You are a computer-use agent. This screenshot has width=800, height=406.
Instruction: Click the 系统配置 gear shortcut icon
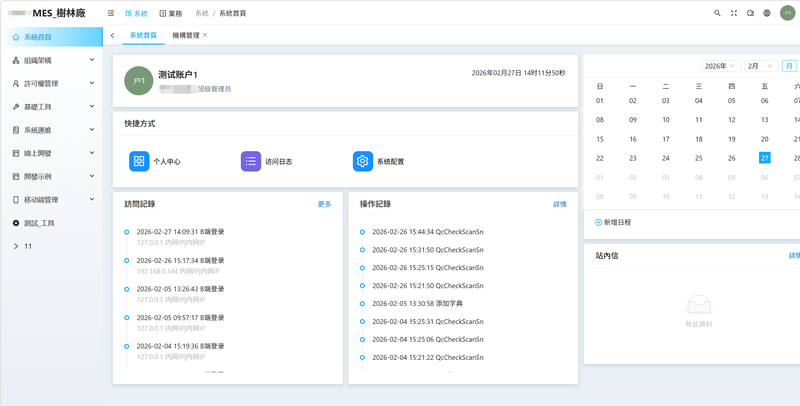tap(363, 161)
